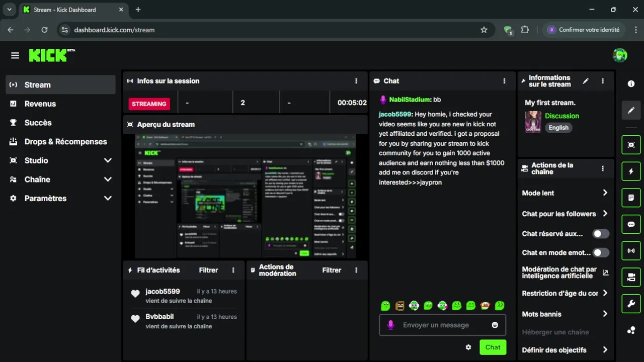This screenshot has width=644, height=362.
Task: Click the purple microphone badge in message box
Action: click(x=390, y=325)
